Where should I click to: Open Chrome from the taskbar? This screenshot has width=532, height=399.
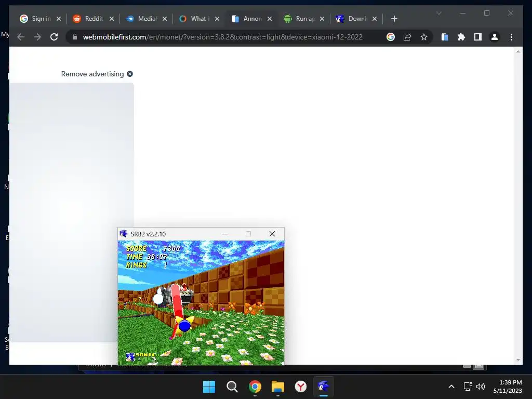[255, 387]
